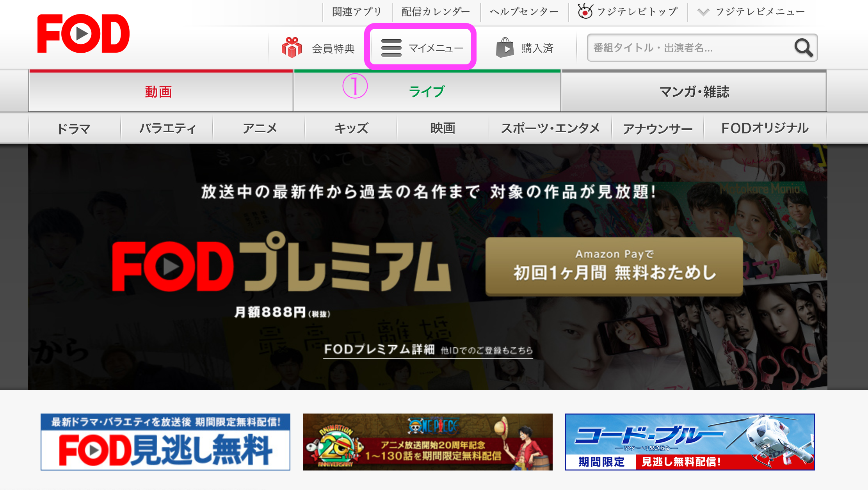Click the Fuji TV mascot icon

pos(585,11)
